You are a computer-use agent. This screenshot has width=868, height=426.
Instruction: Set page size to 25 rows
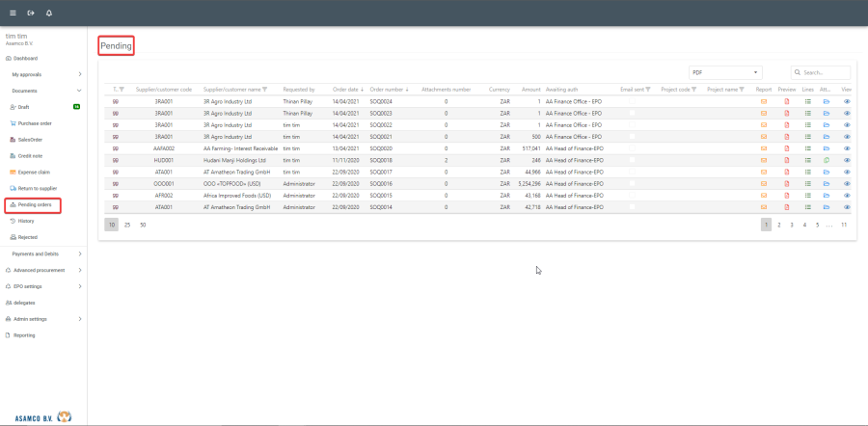coord(127,225)
